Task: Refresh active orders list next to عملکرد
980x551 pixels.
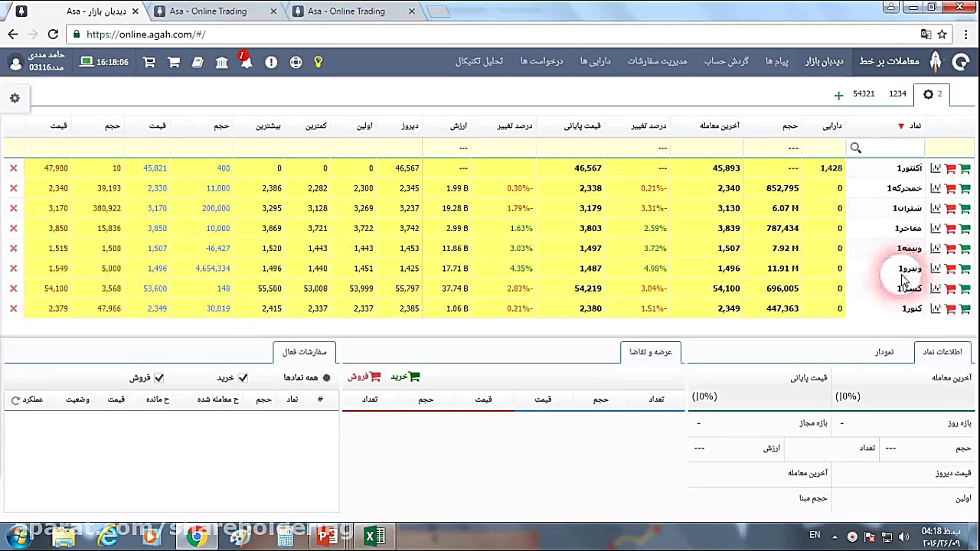Action: coord(15,399)
